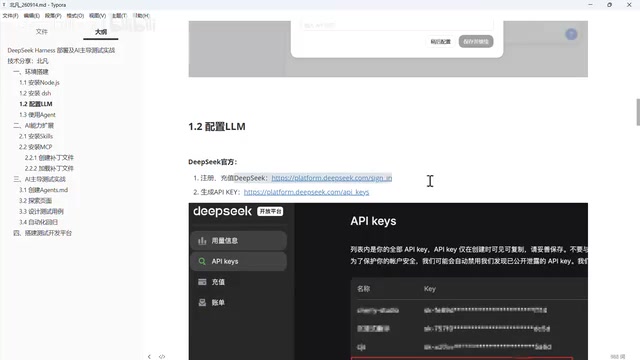Open the 帮助(H) menu
The height and width of the screenshot is (360, 640).
pyautogui.click(x=141, y=16)
